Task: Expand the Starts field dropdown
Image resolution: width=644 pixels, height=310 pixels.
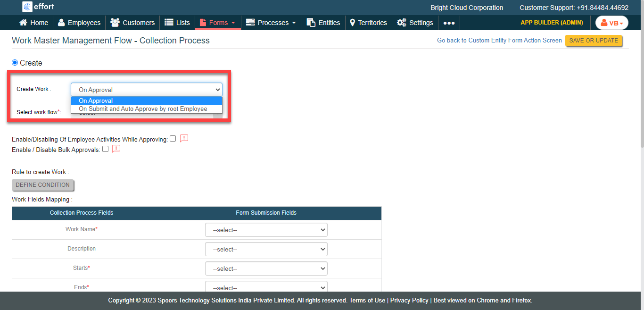Action: [x=266, y=269]
